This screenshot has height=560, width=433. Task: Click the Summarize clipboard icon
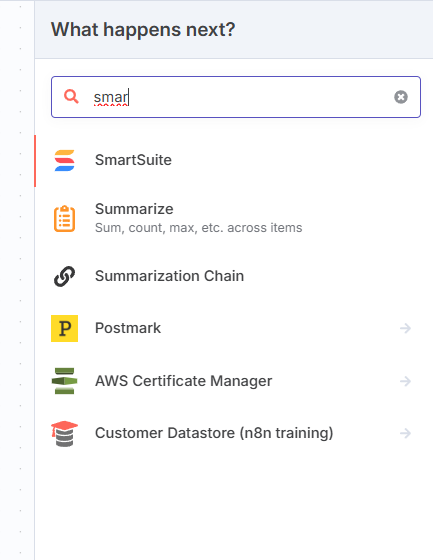pos(64,219)
